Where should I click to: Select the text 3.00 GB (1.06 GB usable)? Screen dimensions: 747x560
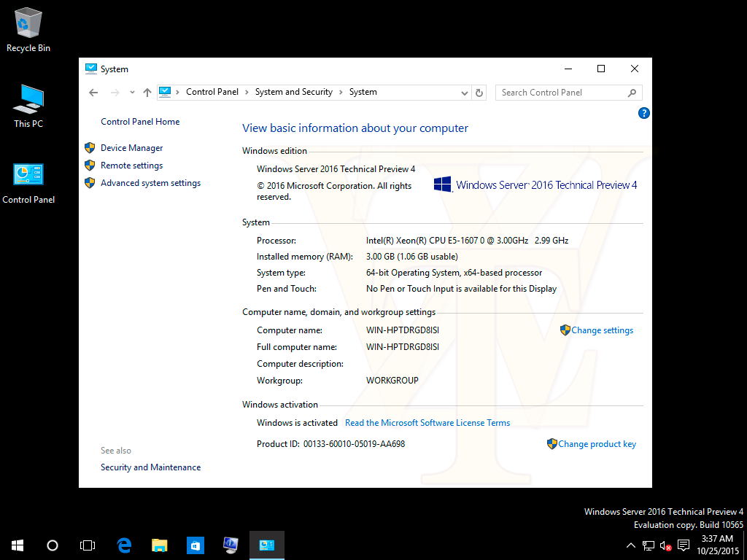pos(411,257)
